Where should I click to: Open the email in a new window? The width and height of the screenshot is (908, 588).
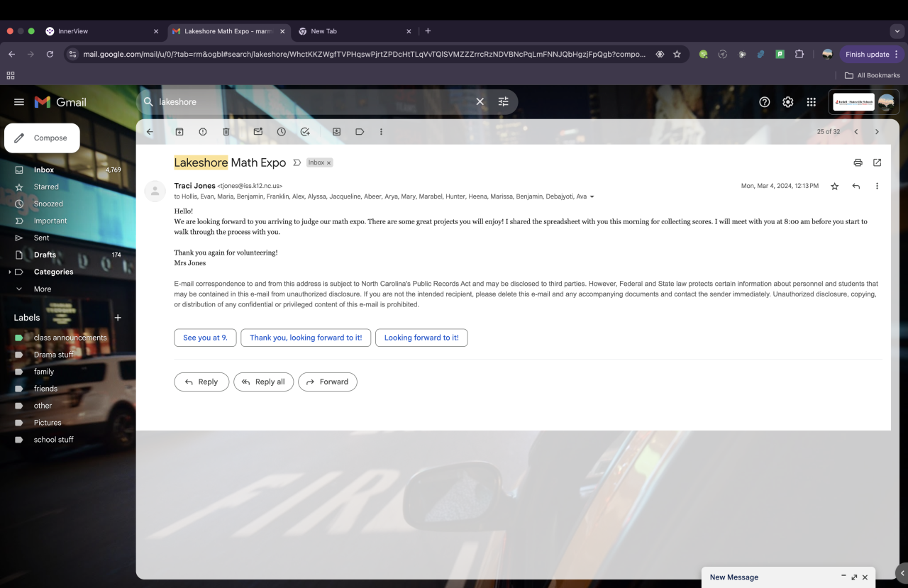coord(877,162)
